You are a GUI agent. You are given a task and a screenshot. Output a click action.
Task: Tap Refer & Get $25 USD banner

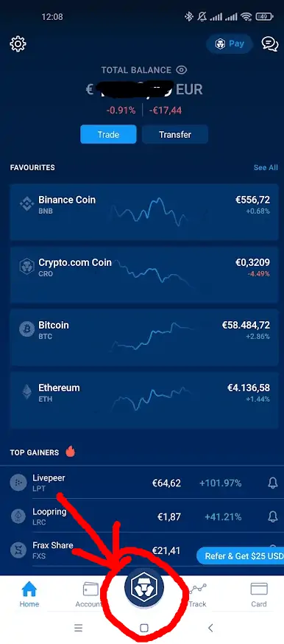(x=241, y=556)
